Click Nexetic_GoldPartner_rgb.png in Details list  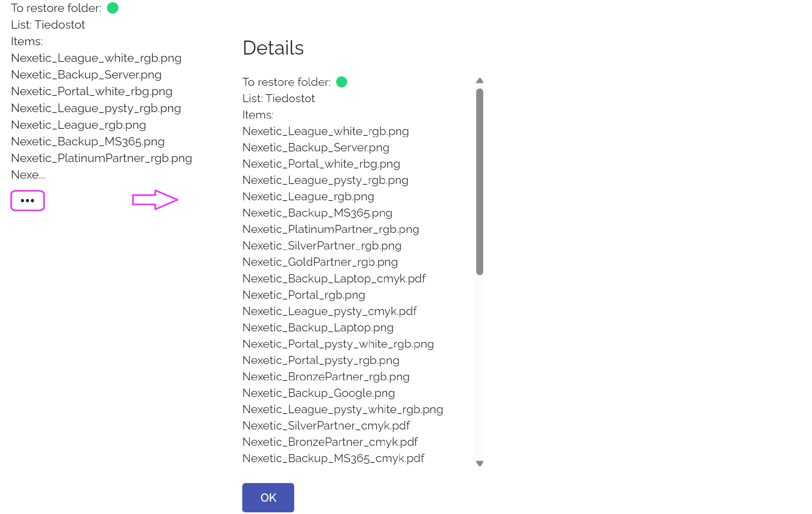click(x=320, y=262)
